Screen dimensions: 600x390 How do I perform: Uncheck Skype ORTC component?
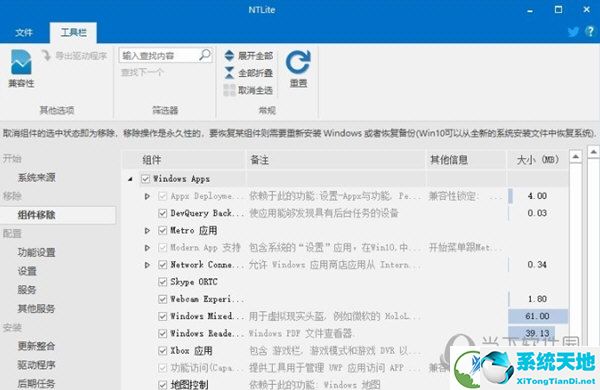(x=163, y=282)
